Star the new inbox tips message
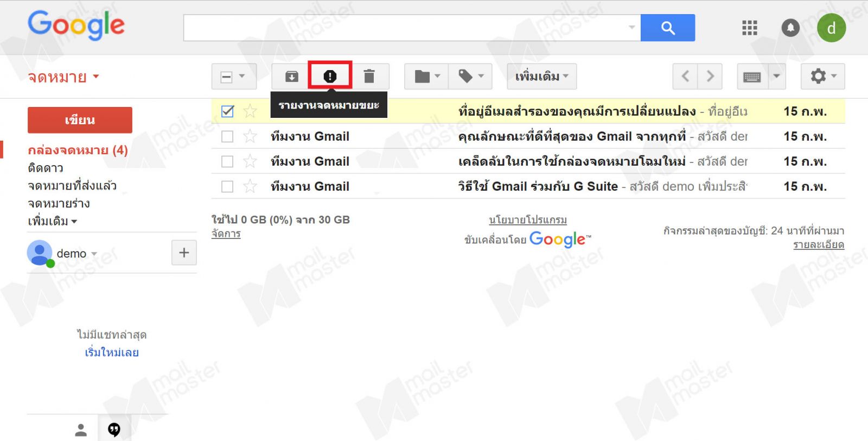Viewport: 868px width, 441px height. (250, 161)
